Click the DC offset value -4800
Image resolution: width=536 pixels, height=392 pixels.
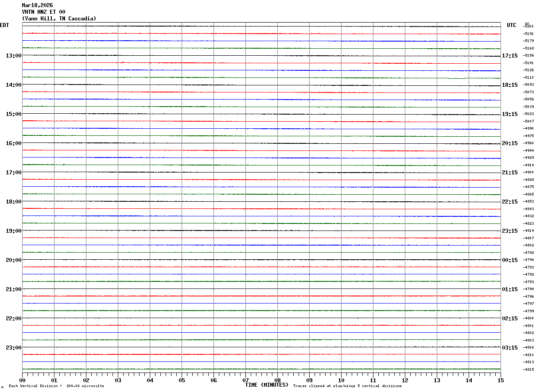528,318
